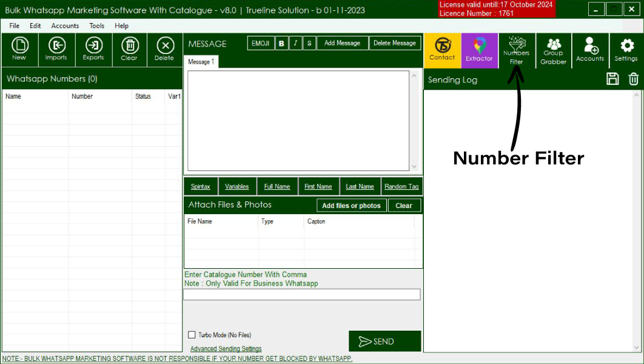This screenshot has width=644, height=364.
Task: Click the message box scroll up arrow
Action: coord(414,76)
